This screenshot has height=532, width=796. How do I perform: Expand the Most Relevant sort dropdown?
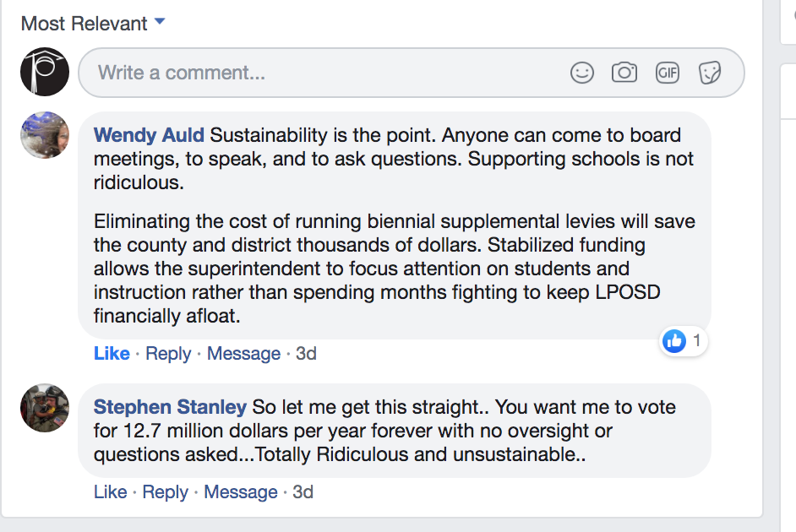click(x=85, y=23)
